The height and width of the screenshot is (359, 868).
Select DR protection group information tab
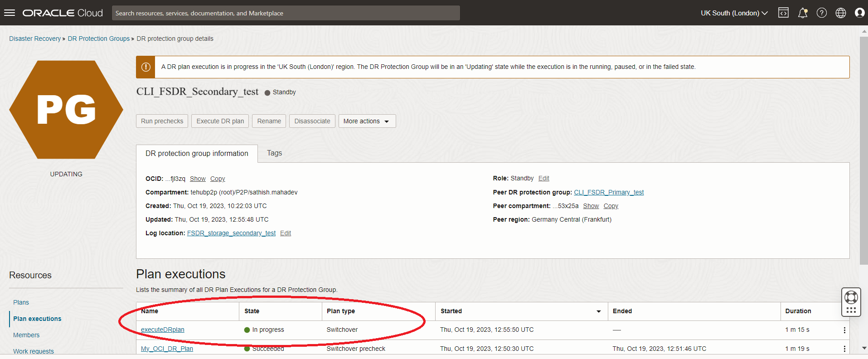click(197, 154)
